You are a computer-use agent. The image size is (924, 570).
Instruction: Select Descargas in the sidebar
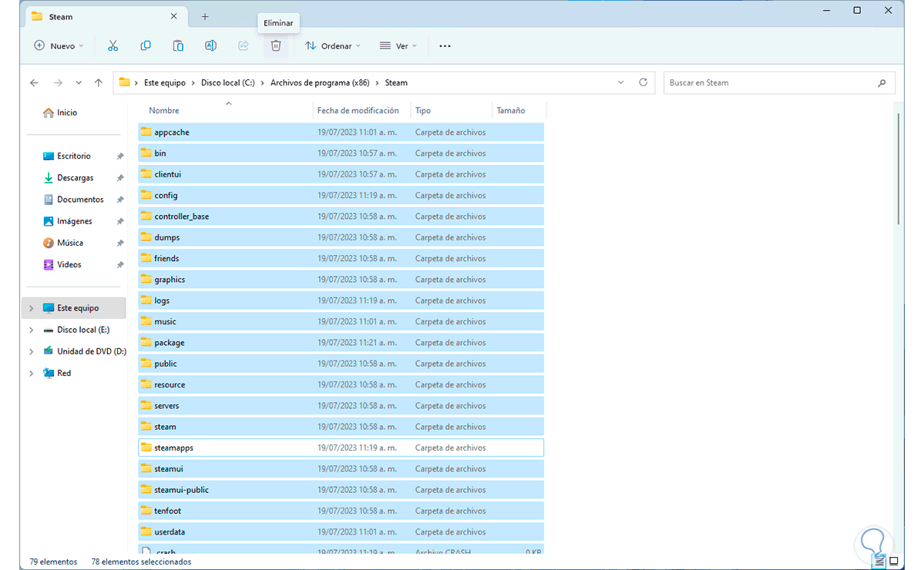tap(75, 178)
